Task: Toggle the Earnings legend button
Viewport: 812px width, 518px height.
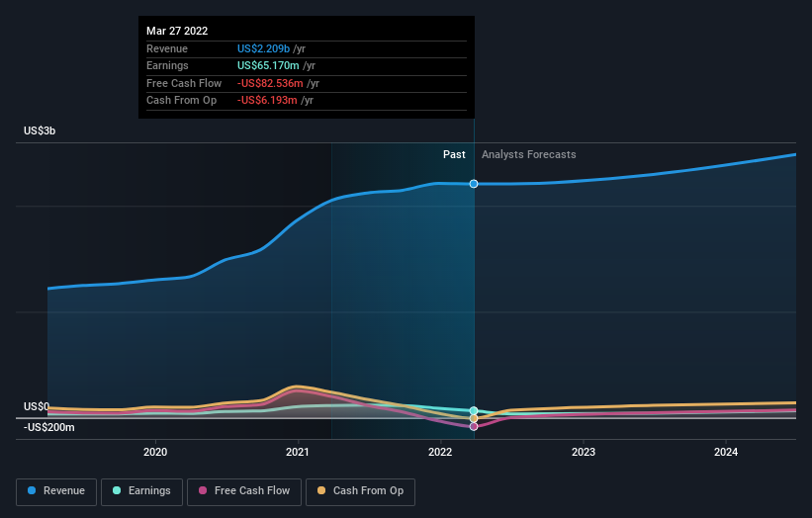Action: [141, 491]
